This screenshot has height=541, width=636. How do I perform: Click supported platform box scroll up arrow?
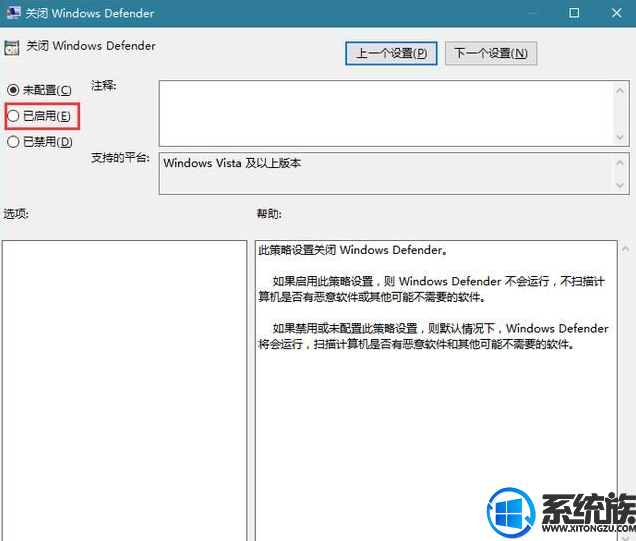click(620, 163)
